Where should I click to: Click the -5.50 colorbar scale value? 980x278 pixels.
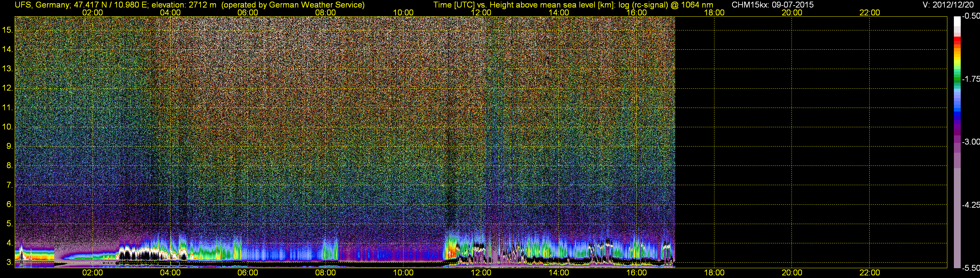(971, 268)
